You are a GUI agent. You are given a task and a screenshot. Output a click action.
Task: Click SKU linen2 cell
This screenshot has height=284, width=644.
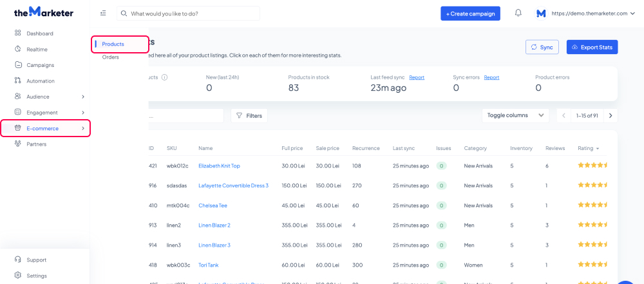tap(174, 225)
